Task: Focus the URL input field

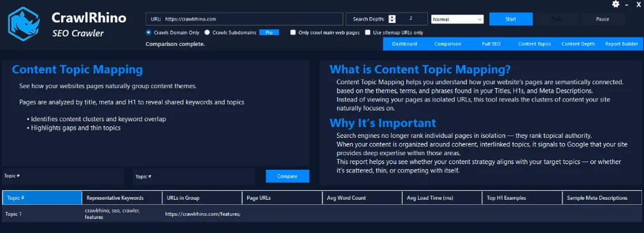Action: pos(244,19)
